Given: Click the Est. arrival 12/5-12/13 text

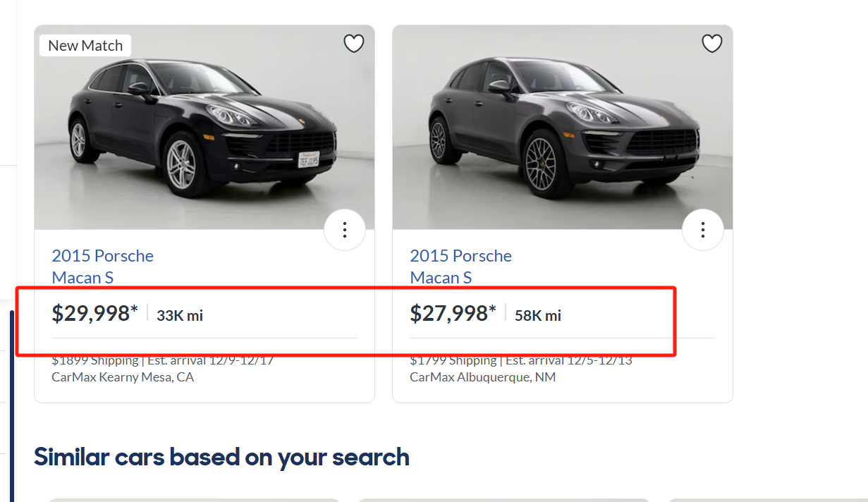Looking at the screenshot, I should [x=568, y=361].
